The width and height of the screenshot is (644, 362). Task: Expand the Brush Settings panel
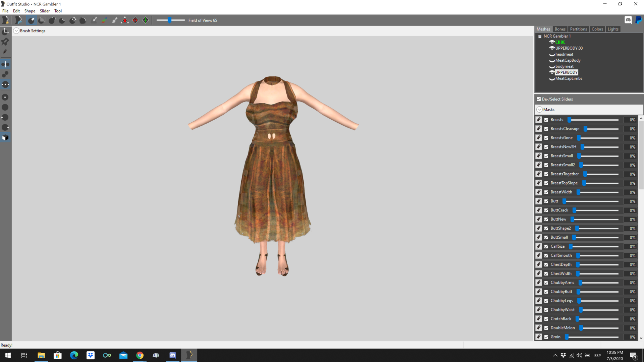click(16, 31)
